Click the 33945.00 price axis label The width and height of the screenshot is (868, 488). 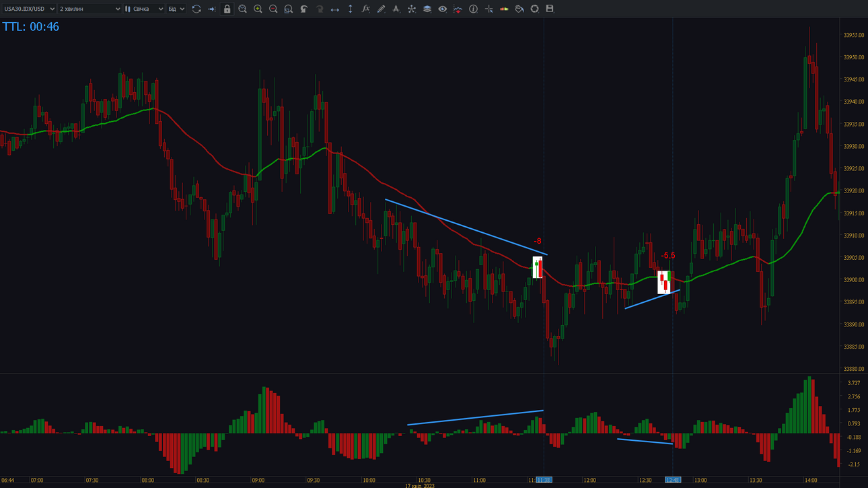853,79
